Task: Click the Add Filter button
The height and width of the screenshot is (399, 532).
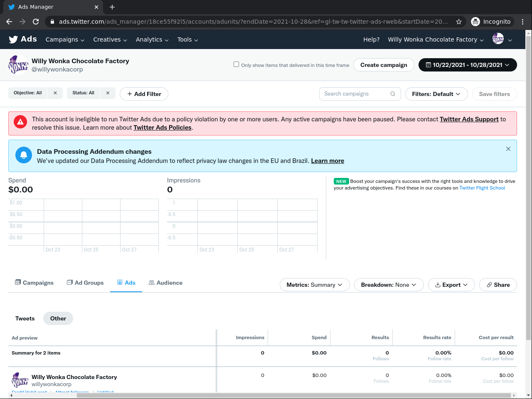Action: coord(144,94)
